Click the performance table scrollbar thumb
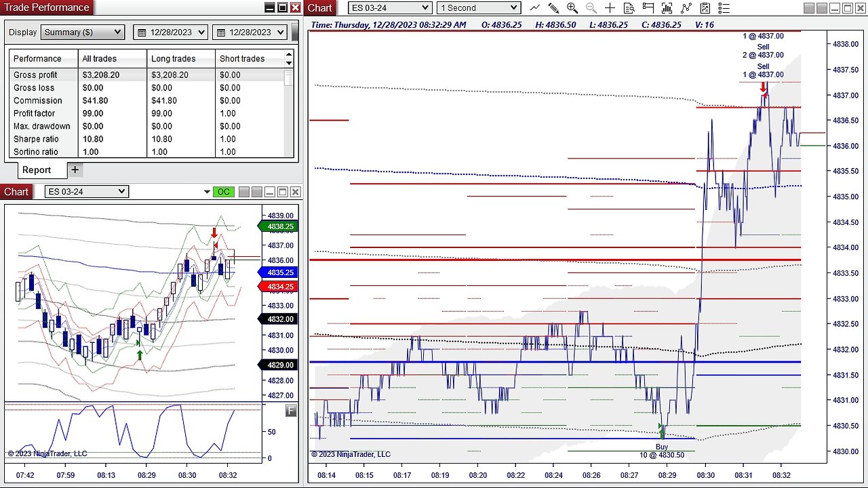868x488 pixels. (x=289, y=77)
